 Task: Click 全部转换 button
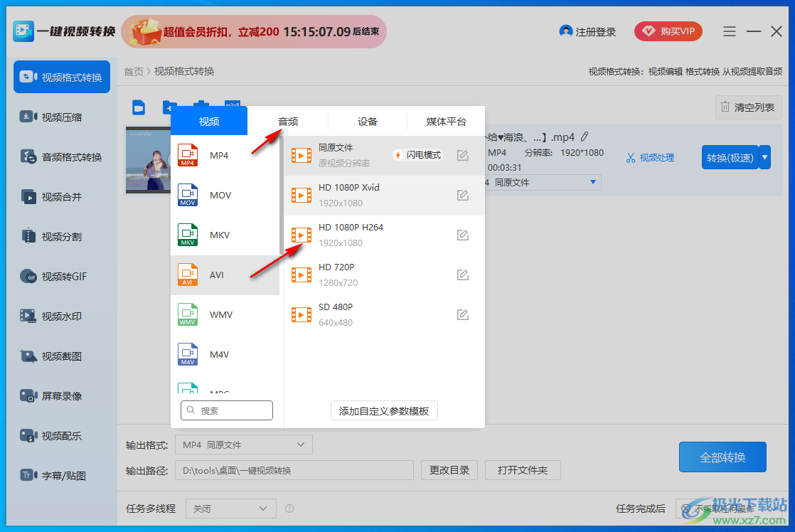coord(722,457)
